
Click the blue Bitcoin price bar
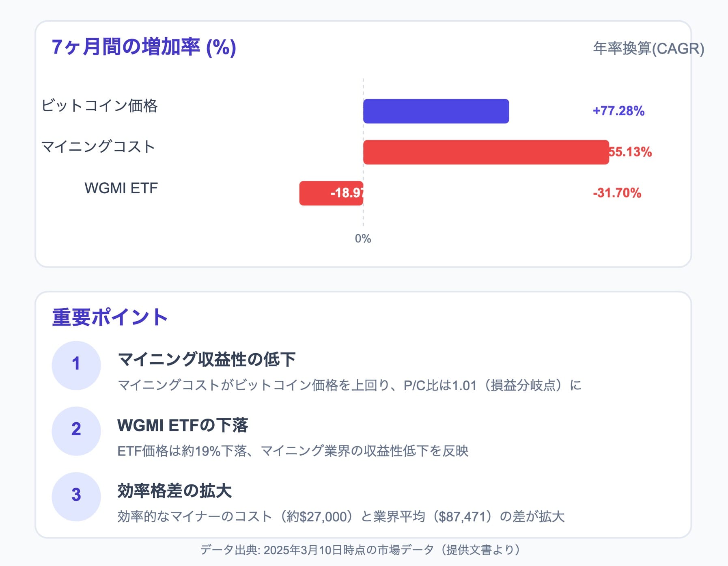click(436, 111)
